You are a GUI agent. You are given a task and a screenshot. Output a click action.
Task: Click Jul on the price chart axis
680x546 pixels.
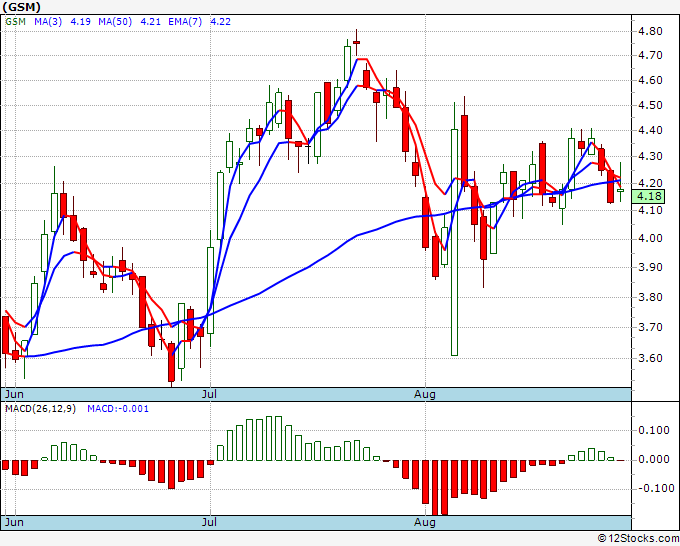[x=209, y=394]
